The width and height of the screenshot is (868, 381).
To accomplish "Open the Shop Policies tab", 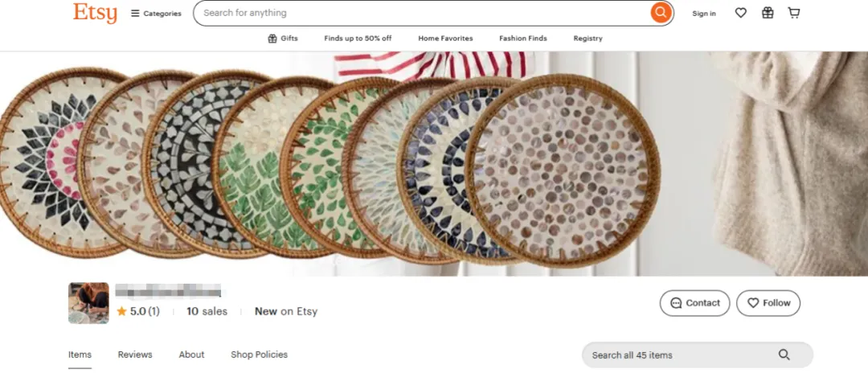I will click(259, 354).
